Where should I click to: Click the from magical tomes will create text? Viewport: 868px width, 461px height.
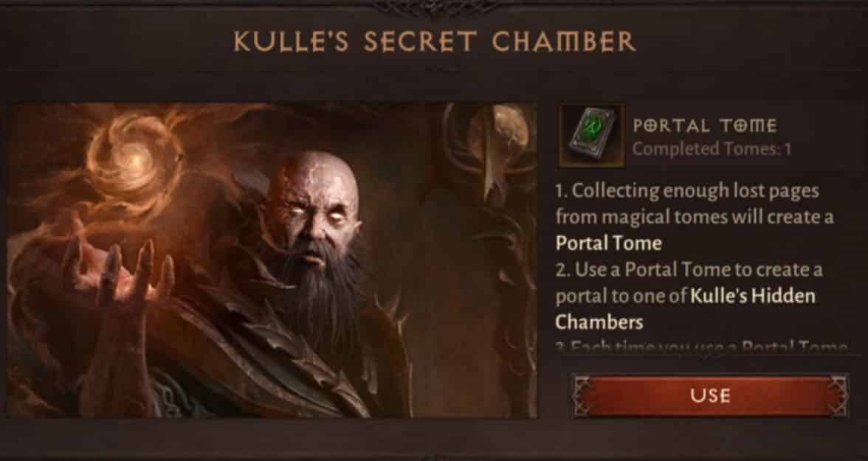(x=694, y=217)
